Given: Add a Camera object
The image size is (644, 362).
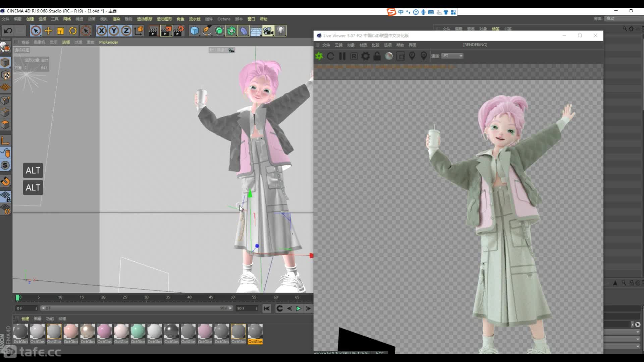Looking at the screenshot, I should (268, 31).
